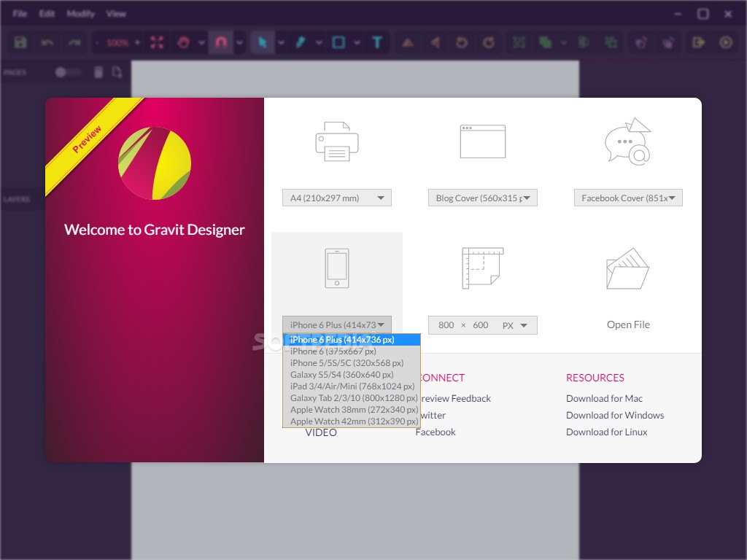Expand the arrow beside the Rectangle tool

point(357,42)
